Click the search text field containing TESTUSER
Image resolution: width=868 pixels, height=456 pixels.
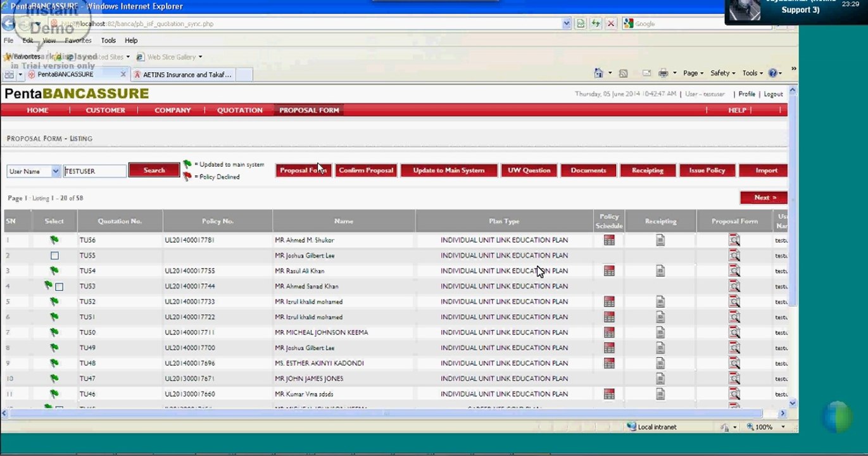tap(94, 171)
